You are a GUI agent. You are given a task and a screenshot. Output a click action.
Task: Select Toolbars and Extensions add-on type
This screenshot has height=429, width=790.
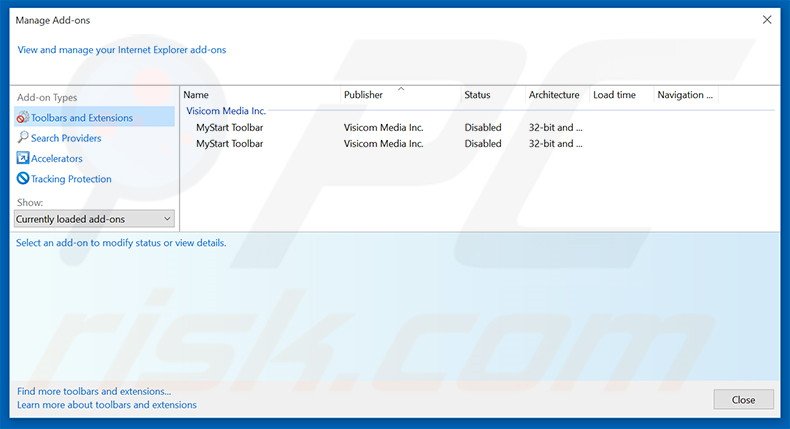94,117
